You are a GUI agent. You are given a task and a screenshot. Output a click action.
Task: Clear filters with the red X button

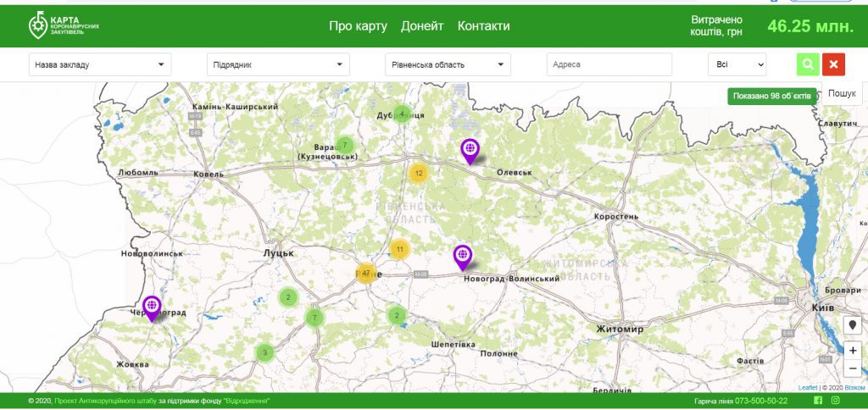coord(834,64)
